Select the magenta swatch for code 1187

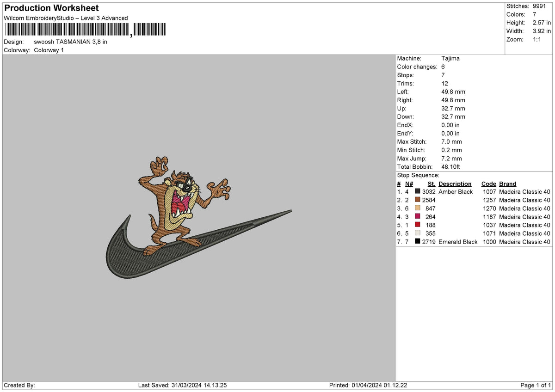click(x=418, y=217)
